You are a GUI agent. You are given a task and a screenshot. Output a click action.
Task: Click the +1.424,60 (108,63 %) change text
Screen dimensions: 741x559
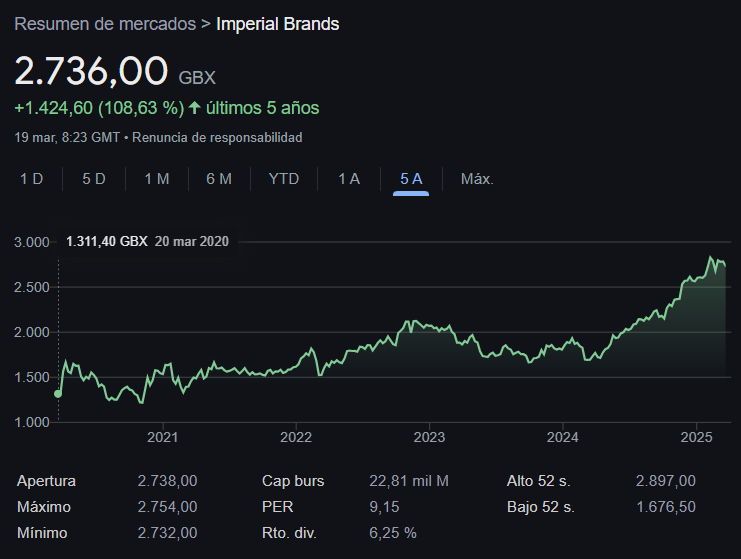[99, 108]
